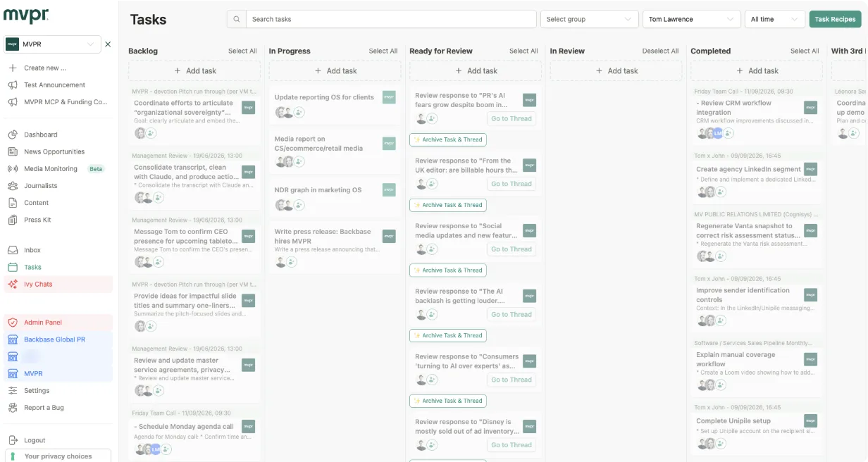
Task: Open Provide ideas for impactful slide titles card
Action: (194, 311)
